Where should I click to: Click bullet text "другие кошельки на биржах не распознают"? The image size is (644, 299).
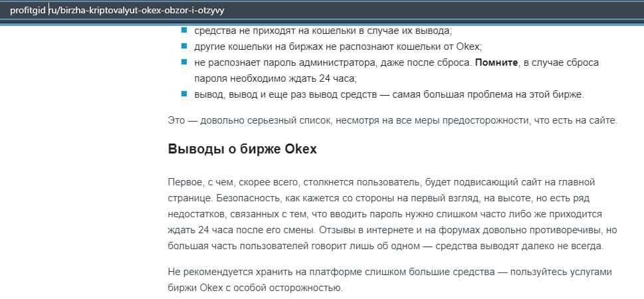pos(338,47)
